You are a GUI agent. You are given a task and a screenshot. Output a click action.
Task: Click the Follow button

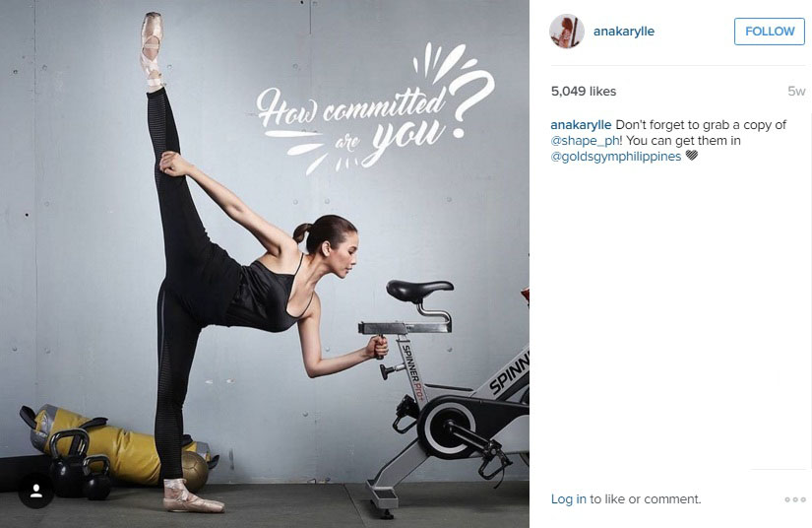[769, 32]
